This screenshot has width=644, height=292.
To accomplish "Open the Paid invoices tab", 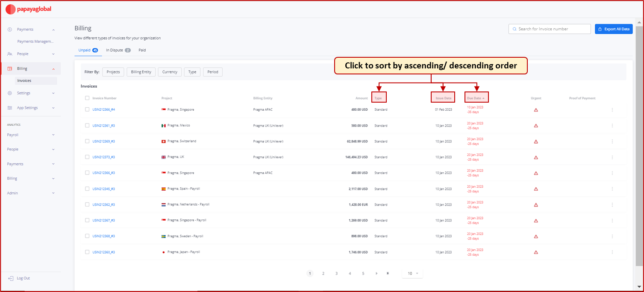I will tap(142, 50).
